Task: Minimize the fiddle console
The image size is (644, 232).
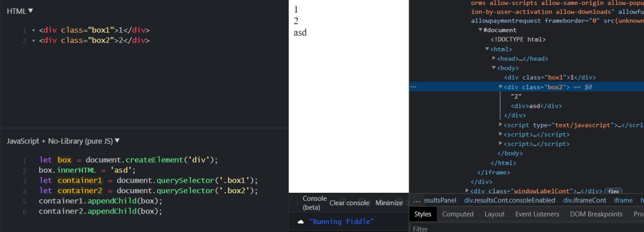Action: [389, 203]
